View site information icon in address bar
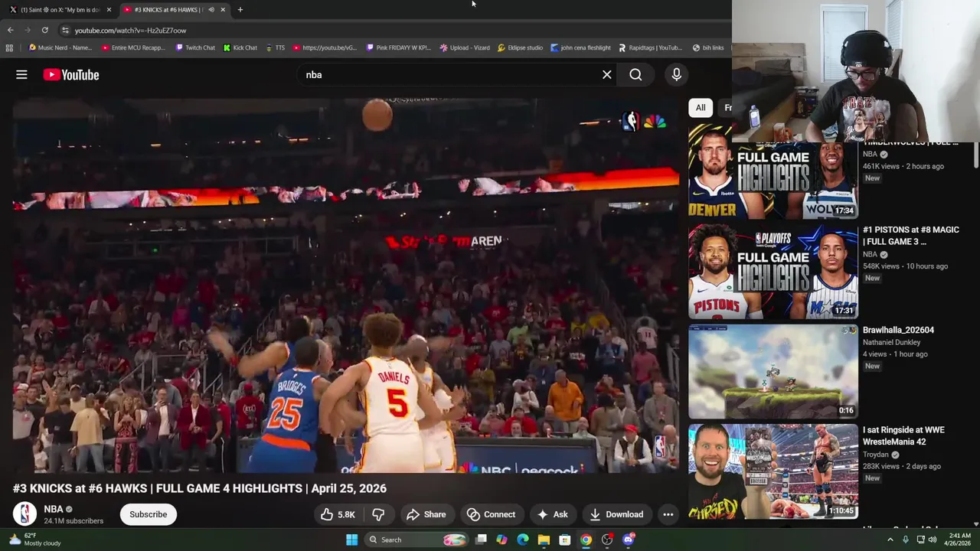980x551 pixels. [65, 30]
